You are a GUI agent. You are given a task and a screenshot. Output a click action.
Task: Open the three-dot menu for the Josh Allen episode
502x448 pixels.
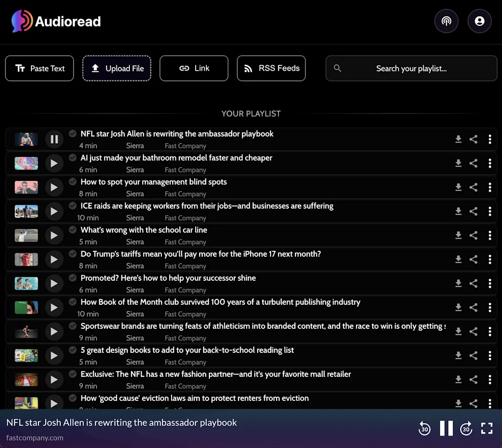(x=490, y=139)
